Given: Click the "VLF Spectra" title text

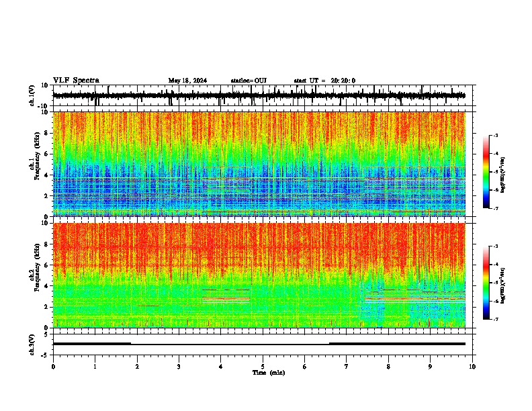Looking at the screenshot, I should click(76, 81).
